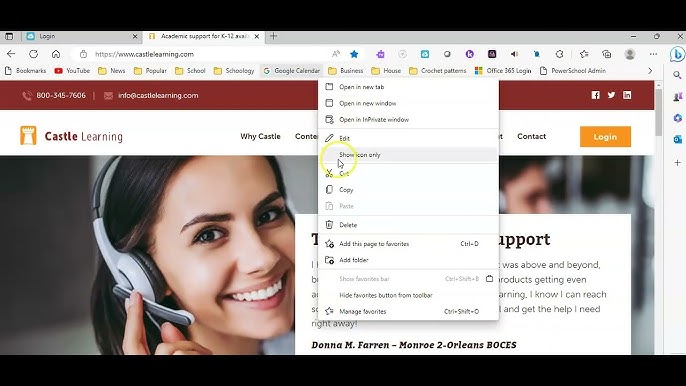This screenshot has width=686, height=386.
Task: Select Copy in the context menu
Action: click(408, 190)
